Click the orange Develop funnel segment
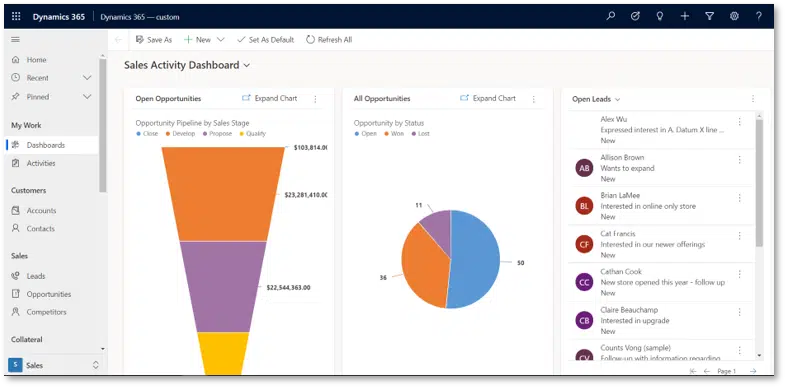The width and height of the screenshot is (785, 387). pos(223,194)
